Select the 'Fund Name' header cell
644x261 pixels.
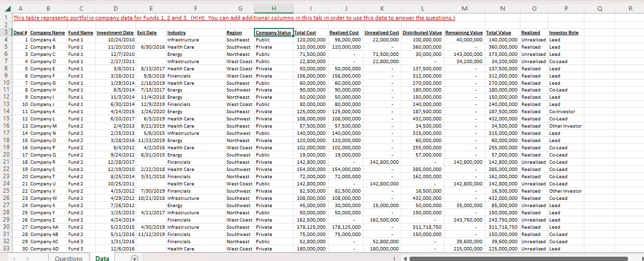point(81,32)
